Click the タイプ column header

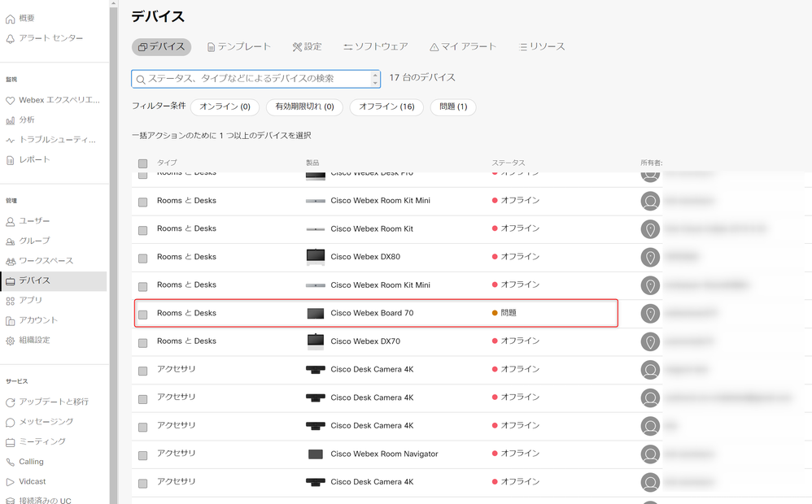coord(167,163)
